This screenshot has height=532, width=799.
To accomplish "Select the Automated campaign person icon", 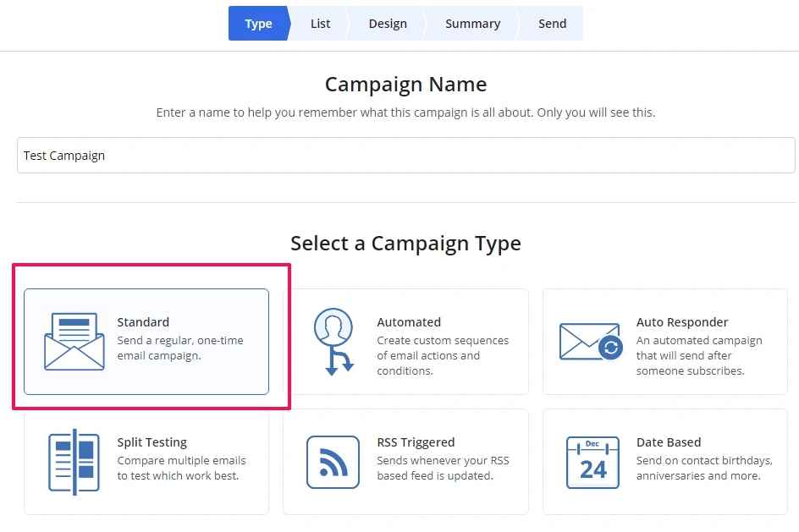I will pyautogui.click(x=333, y=341).
